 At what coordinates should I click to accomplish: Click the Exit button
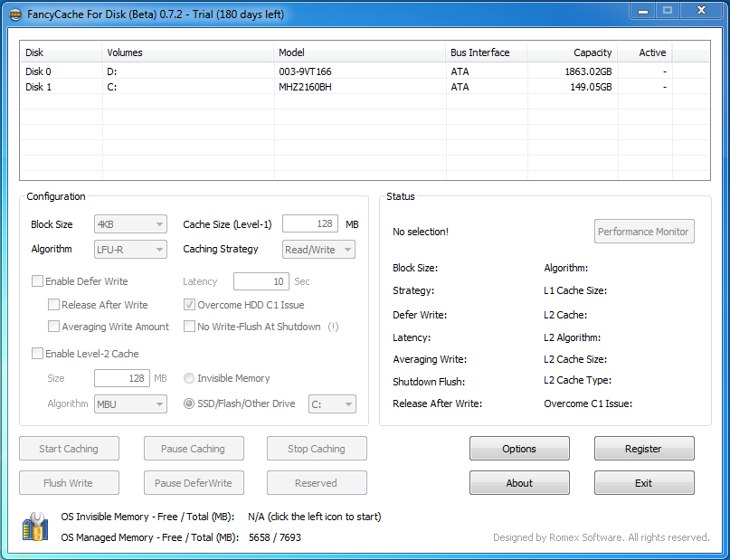coord(643,483)
